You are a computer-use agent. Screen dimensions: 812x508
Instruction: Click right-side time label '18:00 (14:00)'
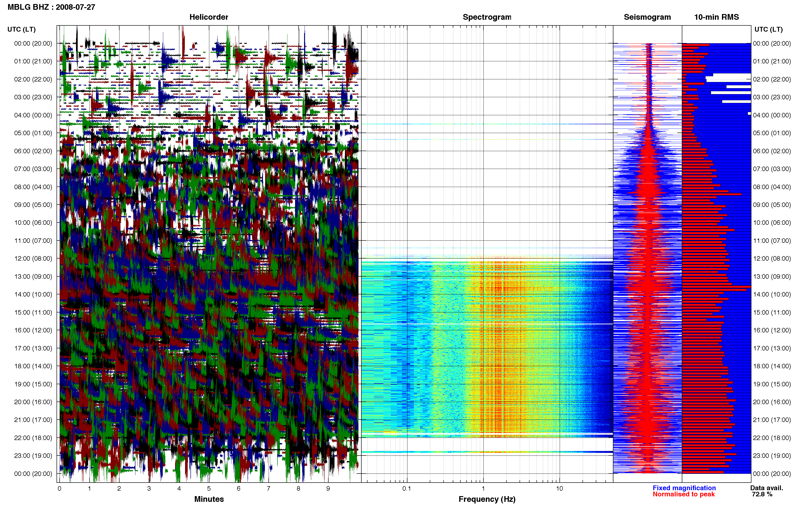point(772,366)
